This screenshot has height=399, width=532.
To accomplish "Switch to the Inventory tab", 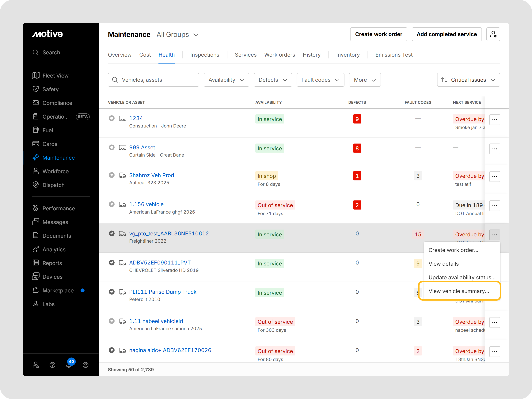I will (348, 55).
